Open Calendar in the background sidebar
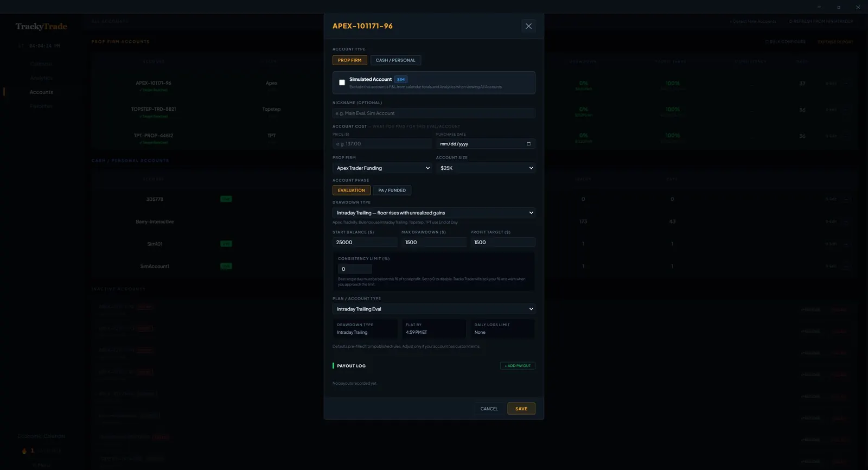 41,64
